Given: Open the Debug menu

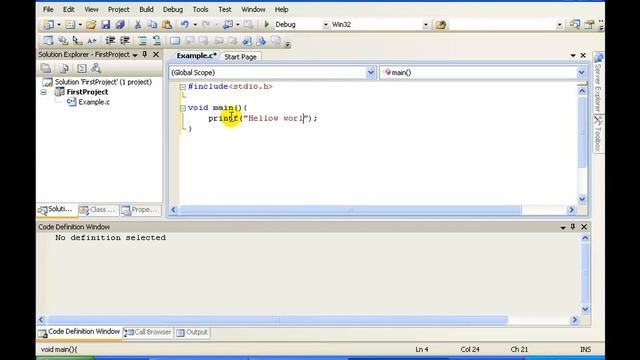Looking at the screenshot, I should 173,9.
